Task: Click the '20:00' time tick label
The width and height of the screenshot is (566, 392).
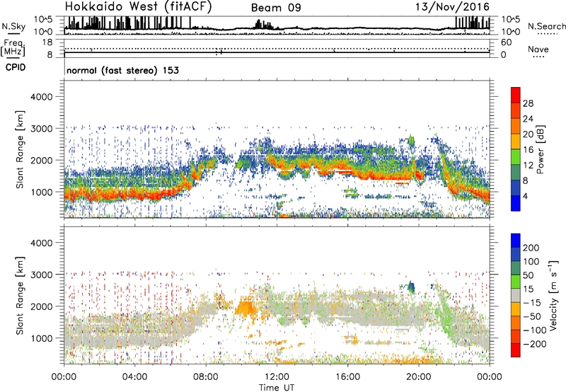Action: tap(419, 377)
